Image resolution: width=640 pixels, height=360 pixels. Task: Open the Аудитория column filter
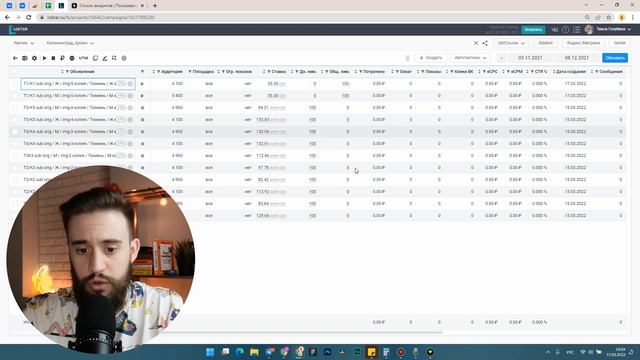[x=159, y=71]
